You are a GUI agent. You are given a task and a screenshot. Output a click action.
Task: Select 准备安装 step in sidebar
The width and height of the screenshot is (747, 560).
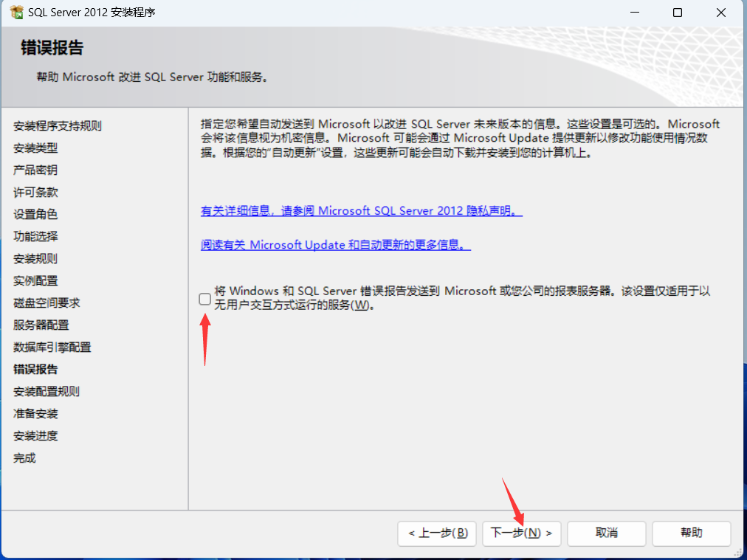[35, 414]
